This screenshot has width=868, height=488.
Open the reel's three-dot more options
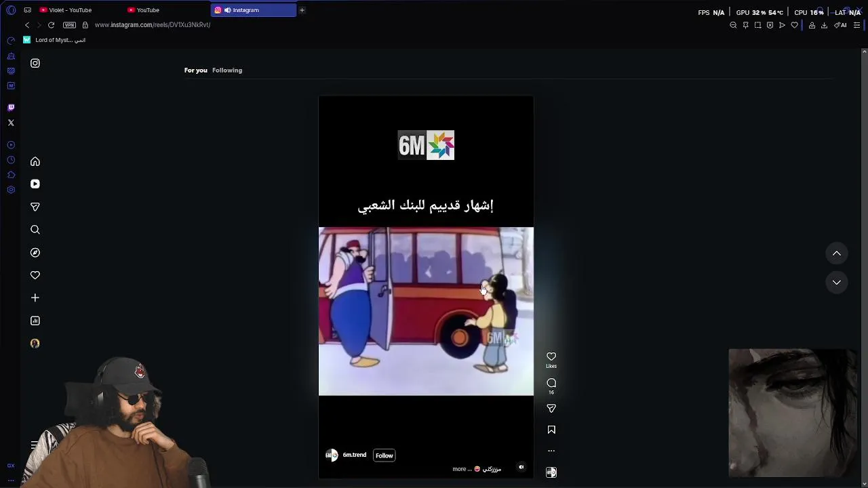(x=551, y=451)
